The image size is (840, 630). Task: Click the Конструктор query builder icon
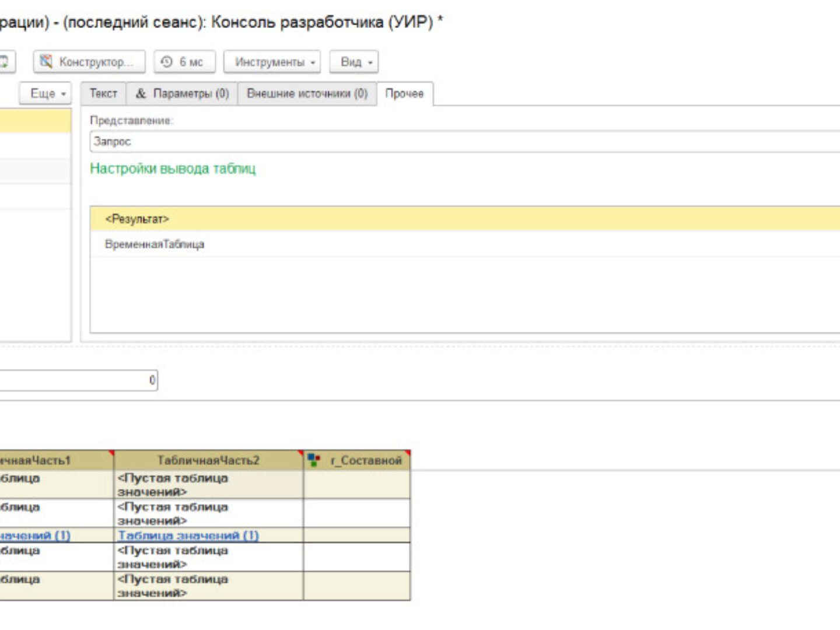[x=46, y=61]
